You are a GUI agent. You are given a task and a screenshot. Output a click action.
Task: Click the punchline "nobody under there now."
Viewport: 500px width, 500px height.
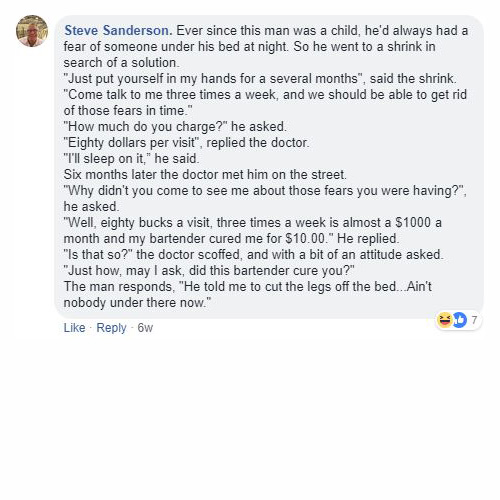tap(137, 302)
